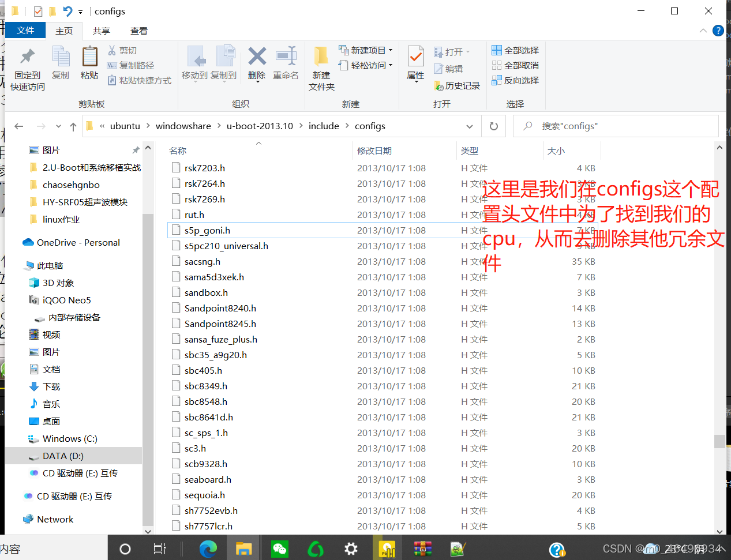Click the Task View taskbar button

click(x=160, y=548)
